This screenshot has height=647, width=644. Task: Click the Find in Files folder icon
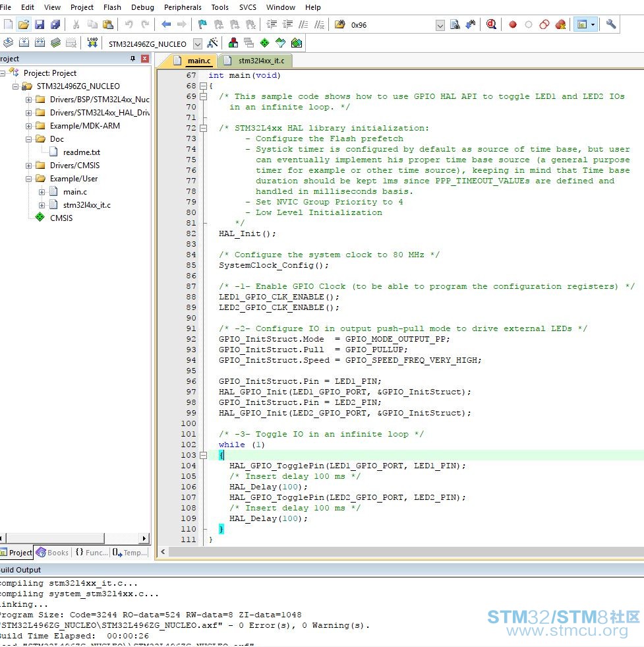click(339, 24)
